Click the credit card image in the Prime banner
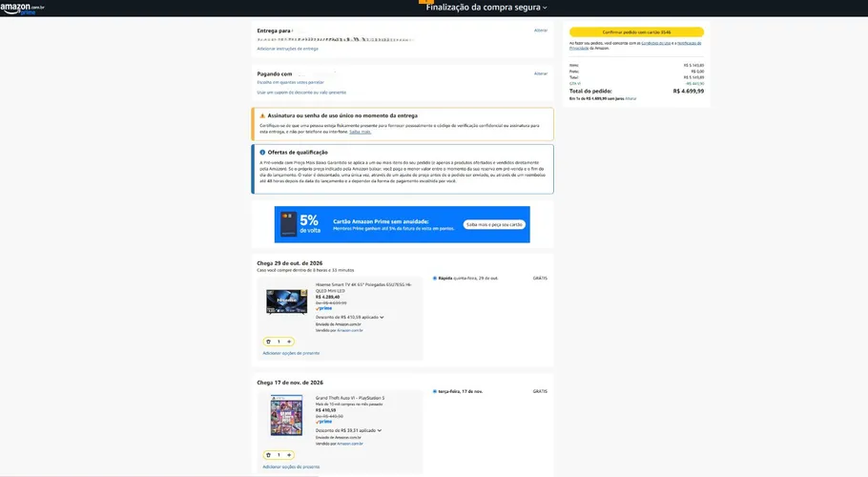The height and width of the screenshot is (477, 868). point(288,224)
